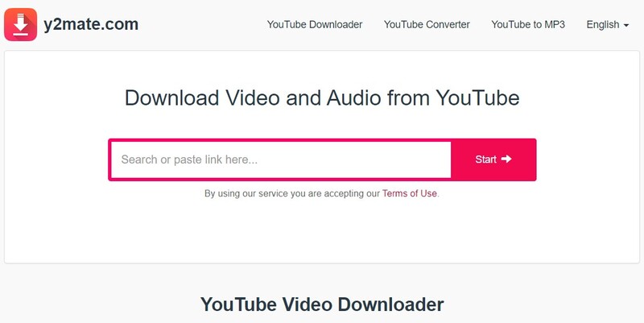Select the YouTube to MP3 menu item
Screen dimensions: 644x323
tap(528, 25)
